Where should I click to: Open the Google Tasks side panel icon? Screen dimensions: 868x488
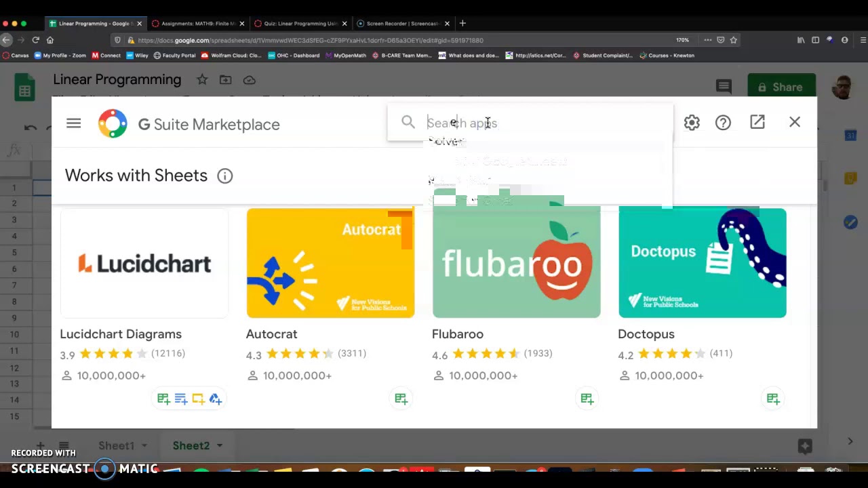pos(850,222)
